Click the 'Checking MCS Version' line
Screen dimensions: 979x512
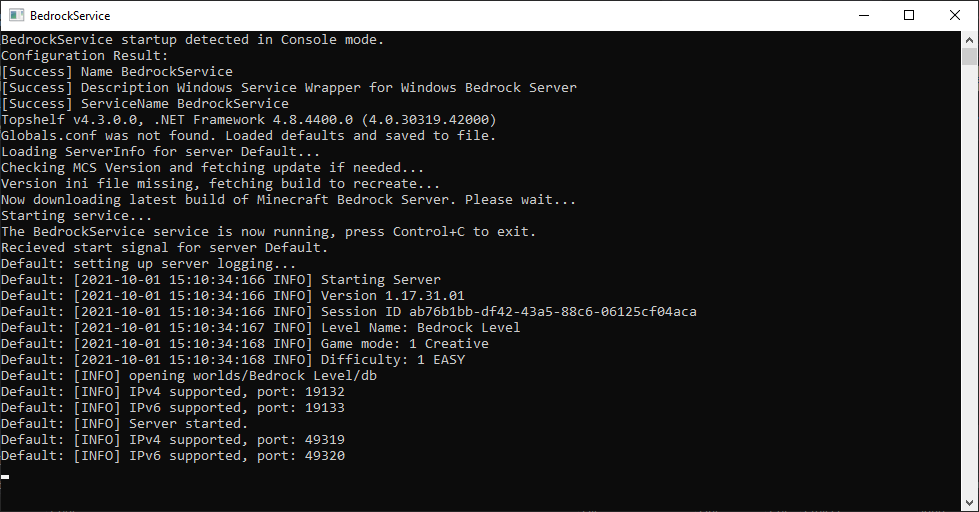click(x=212, y=168)
